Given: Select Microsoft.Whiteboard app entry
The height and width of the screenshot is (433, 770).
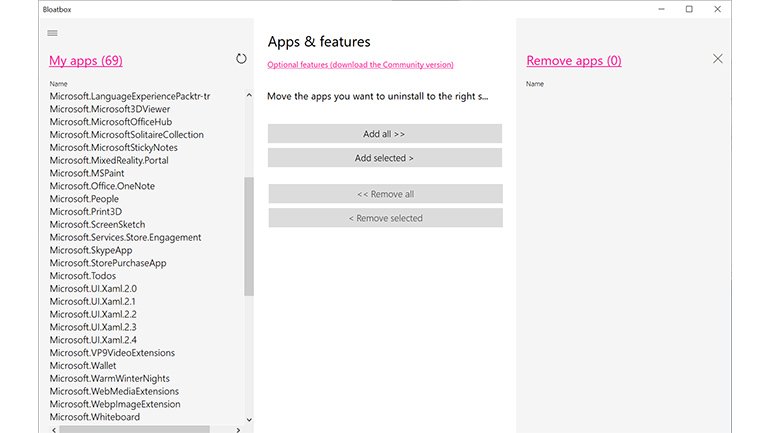Looking at the screenshot, I should 94,417.
